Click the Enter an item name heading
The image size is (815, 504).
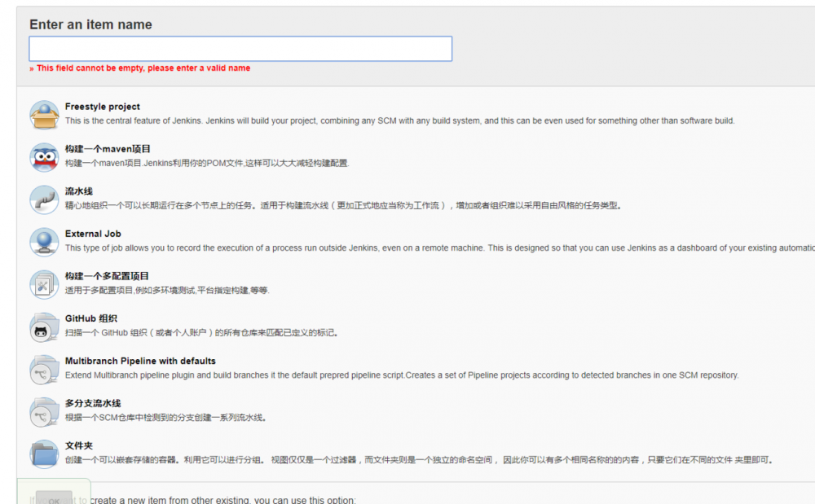(90, 24)
